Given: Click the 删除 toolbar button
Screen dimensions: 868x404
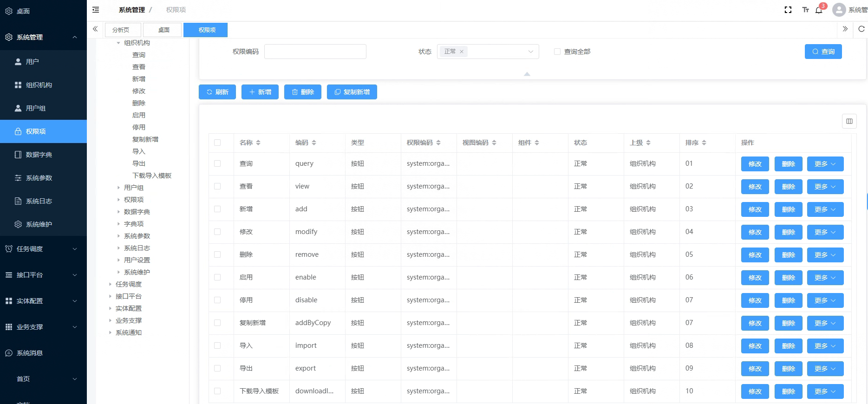Looking at the screenshot, I should (x=303, y=92).
